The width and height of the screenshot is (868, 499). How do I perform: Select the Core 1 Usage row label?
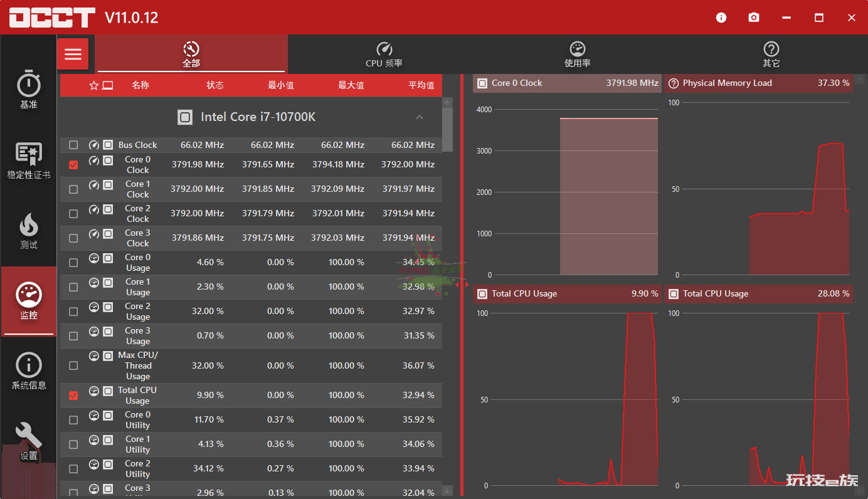coord(137,287)
